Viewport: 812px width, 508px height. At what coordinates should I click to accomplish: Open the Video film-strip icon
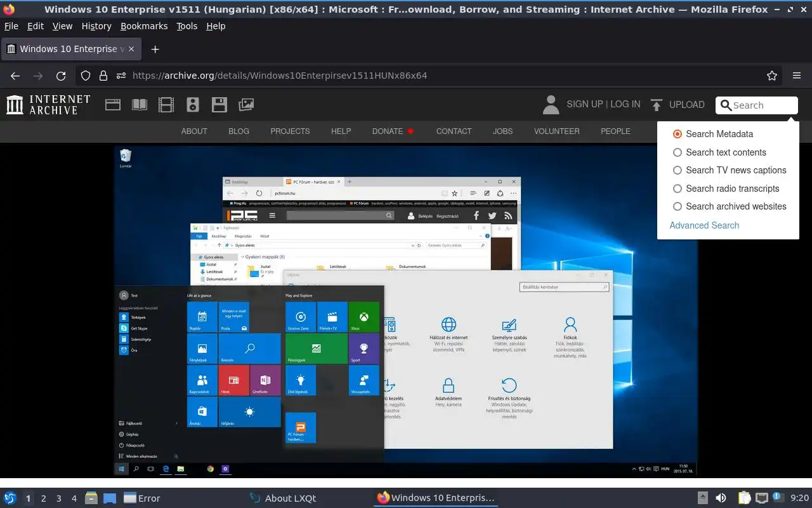166,105
